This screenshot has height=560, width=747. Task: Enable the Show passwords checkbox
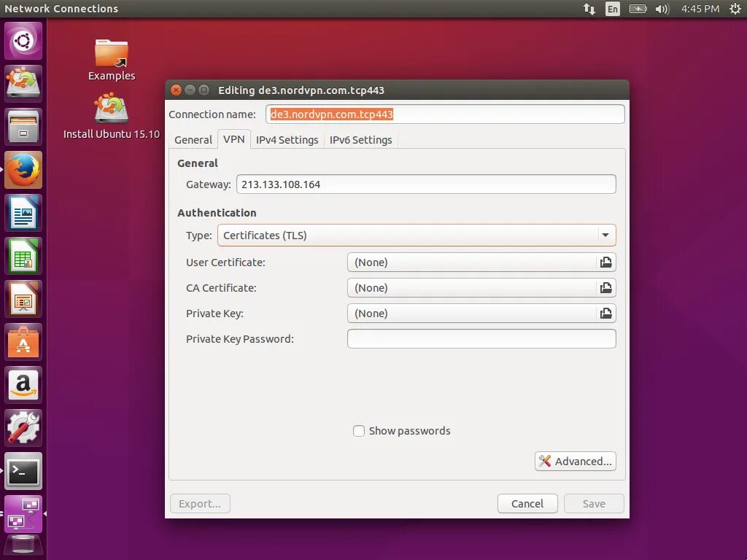point(359,431)
